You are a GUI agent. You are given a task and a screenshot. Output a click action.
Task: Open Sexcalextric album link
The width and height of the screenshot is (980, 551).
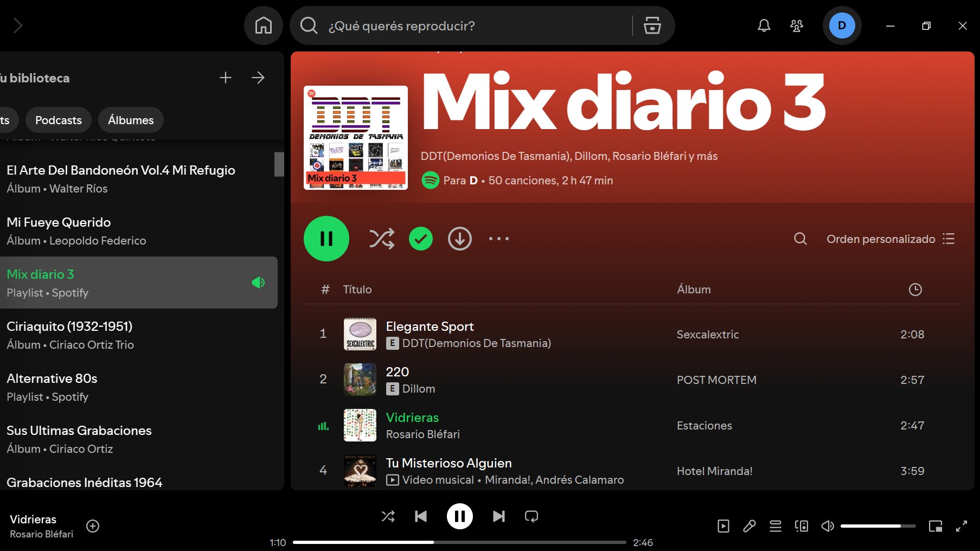click(708, 335)
